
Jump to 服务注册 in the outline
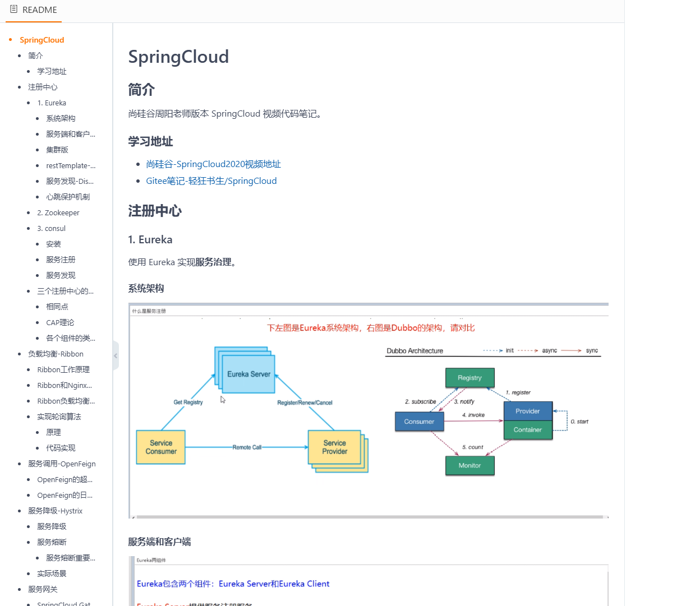61,260
